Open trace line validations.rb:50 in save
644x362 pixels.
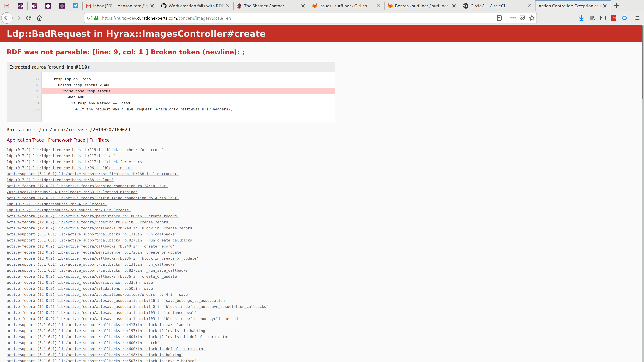pos(81,288)
